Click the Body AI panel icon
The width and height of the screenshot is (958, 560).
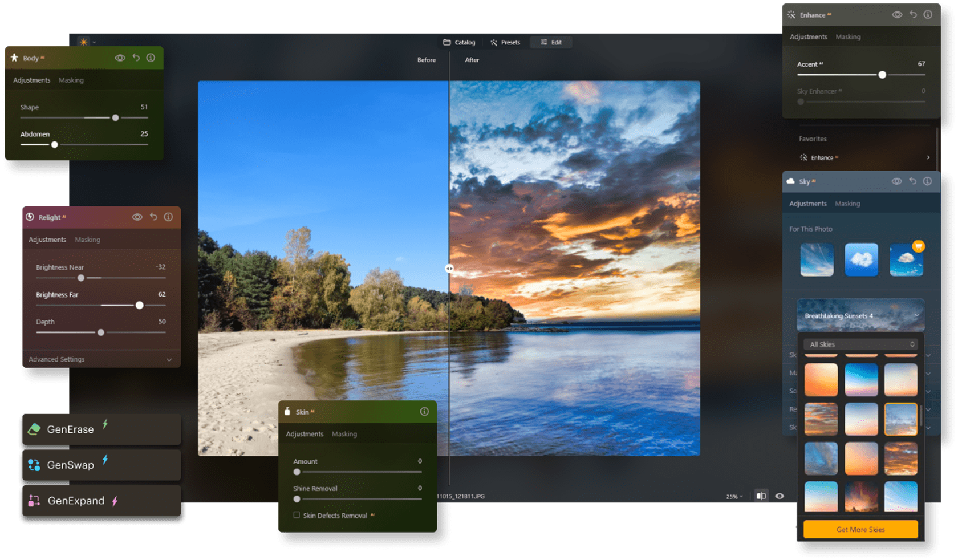point(13,58)
